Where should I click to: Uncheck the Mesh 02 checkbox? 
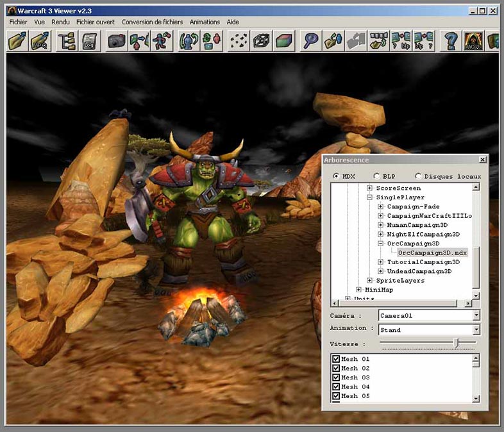(x=336, y=368)
